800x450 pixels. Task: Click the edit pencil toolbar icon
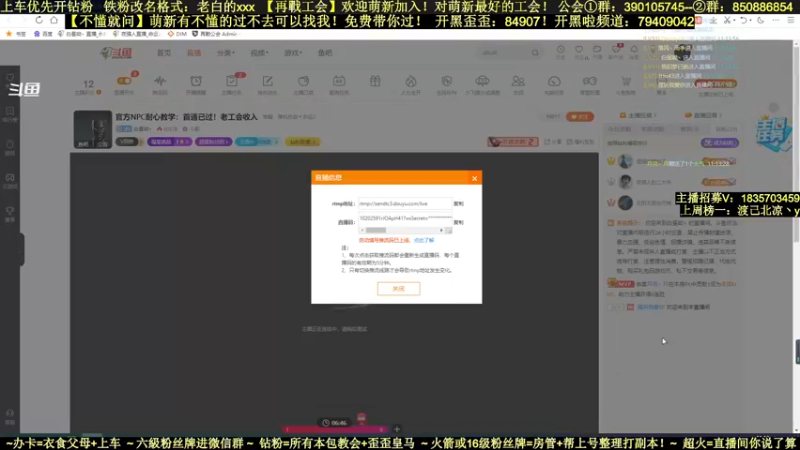pos(267,81)
